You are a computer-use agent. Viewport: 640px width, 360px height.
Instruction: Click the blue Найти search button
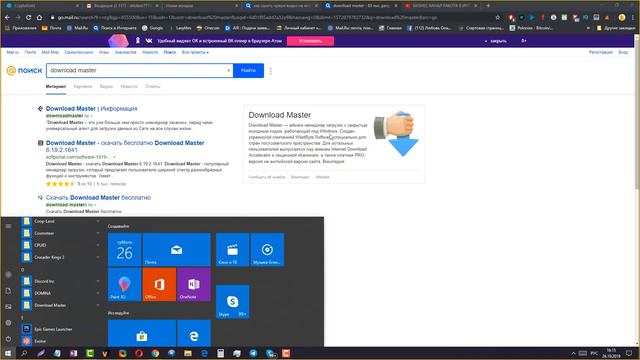click(x=248, y=70)
